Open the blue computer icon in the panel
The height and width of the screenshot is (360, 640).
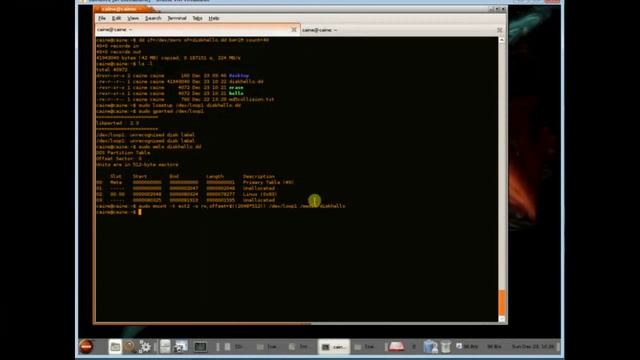(x=430, y=347)
